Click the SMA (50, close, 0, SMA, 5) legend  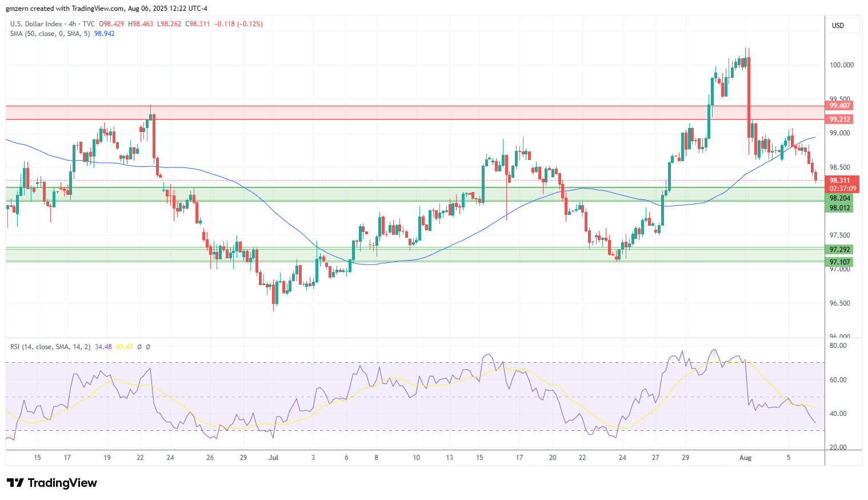(50, 34)
